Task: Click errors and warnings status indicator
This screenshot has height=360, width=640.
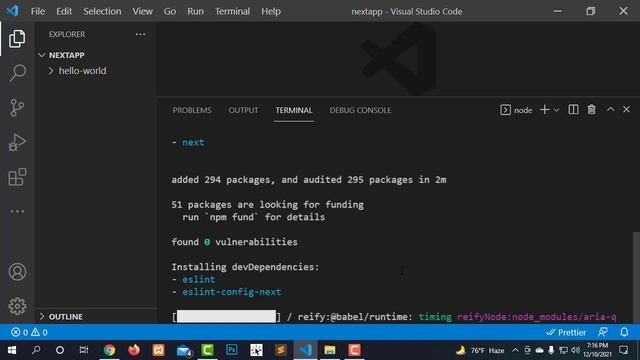Action: (29, 332)
